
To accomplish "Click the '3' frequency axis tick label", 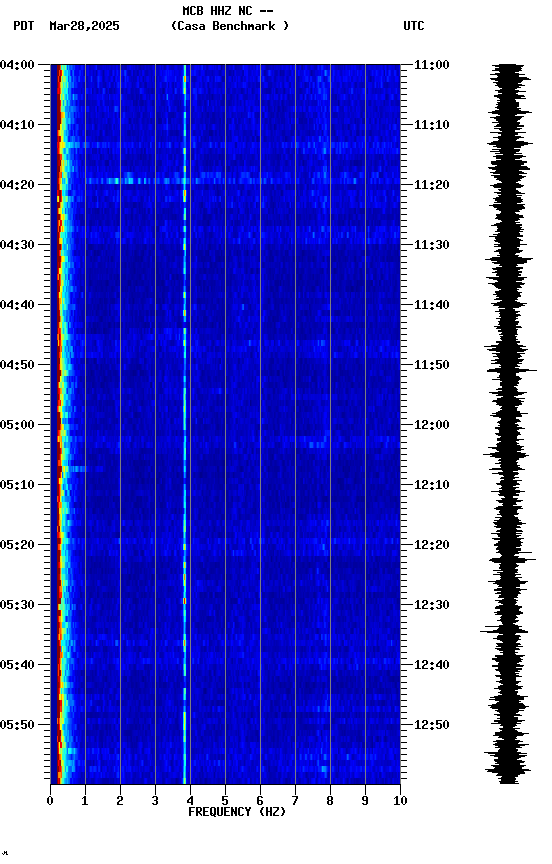I will coord(155,801).
